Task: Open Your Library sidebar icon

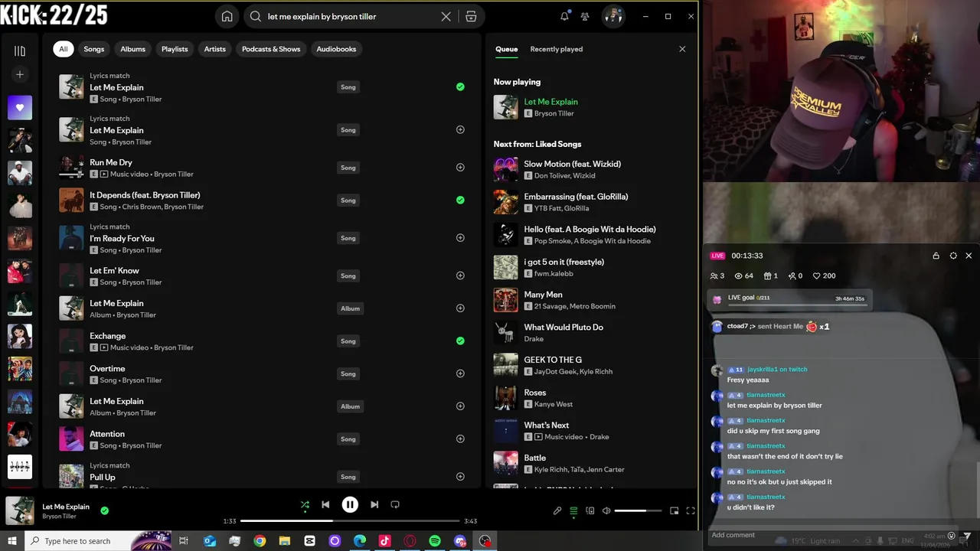Action: pyautogui.click(x=20, y=51)
